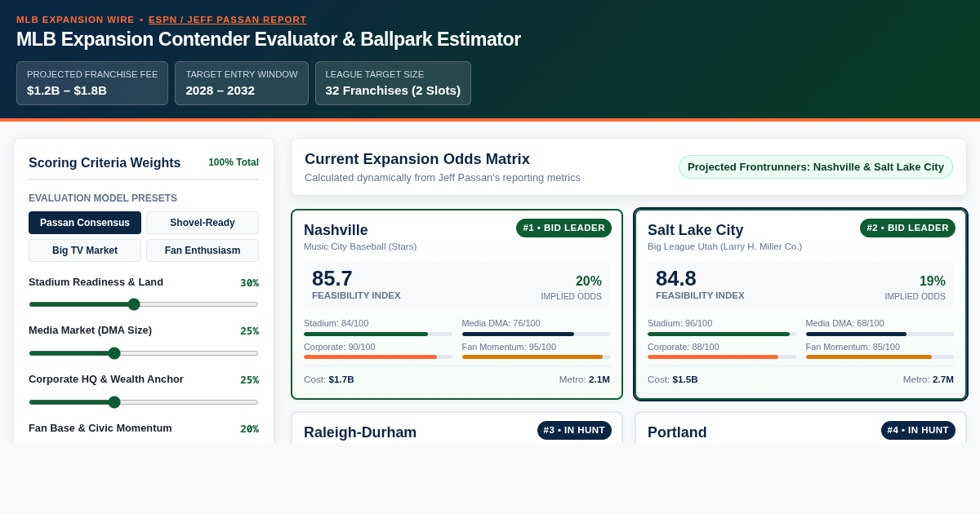
Task: Adjust the Stadium Readiness & Land slider
Action: pyautogui.click(x=144, y=304)
